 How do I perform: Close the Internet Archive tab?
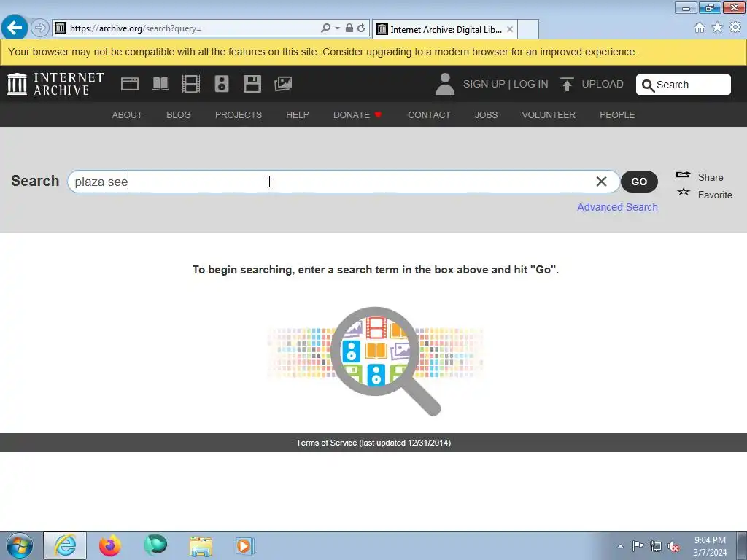point(510,29)
